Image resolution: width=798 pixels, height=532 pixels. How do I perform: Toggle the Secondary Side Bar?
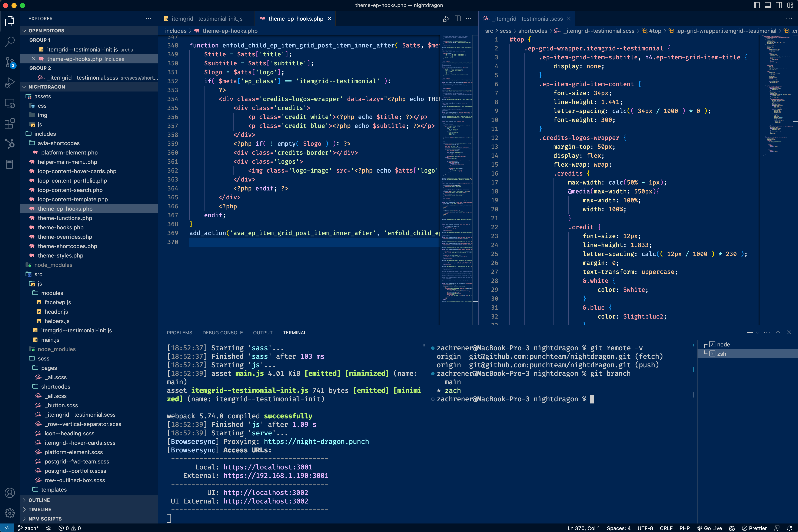(779, 5)
